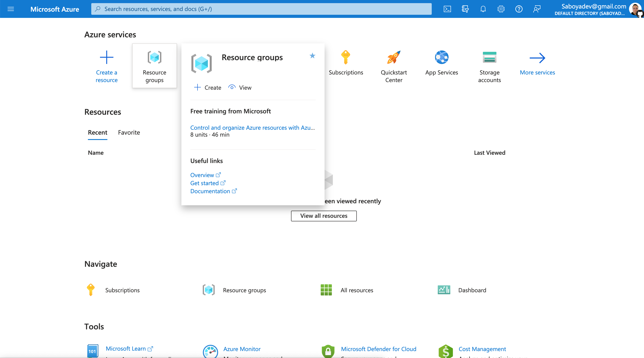Screen dimensions: 644x358
Task: Open the Help question mark menu
Action: (519, 9)
